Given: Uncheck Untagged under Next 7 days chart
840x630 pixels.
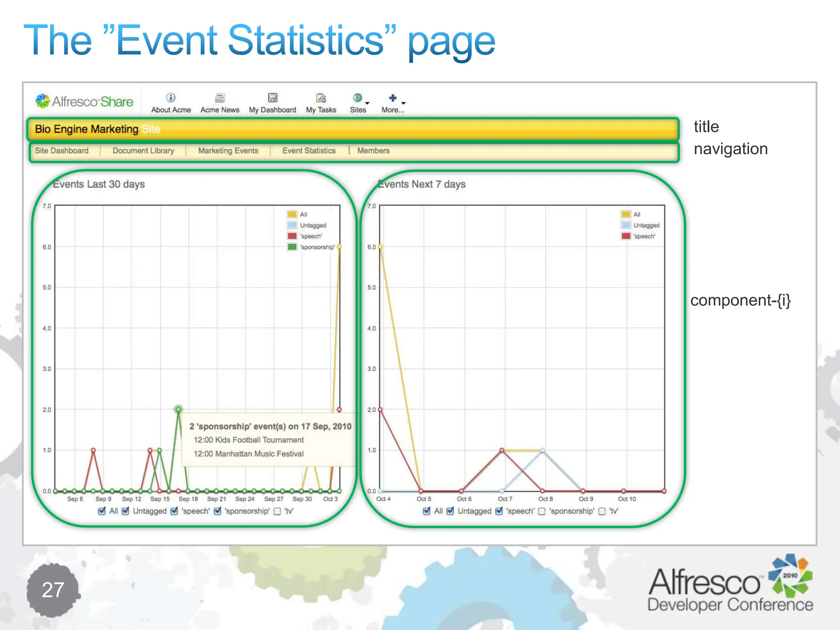Looking at the screenshot, I should [450, 511].
